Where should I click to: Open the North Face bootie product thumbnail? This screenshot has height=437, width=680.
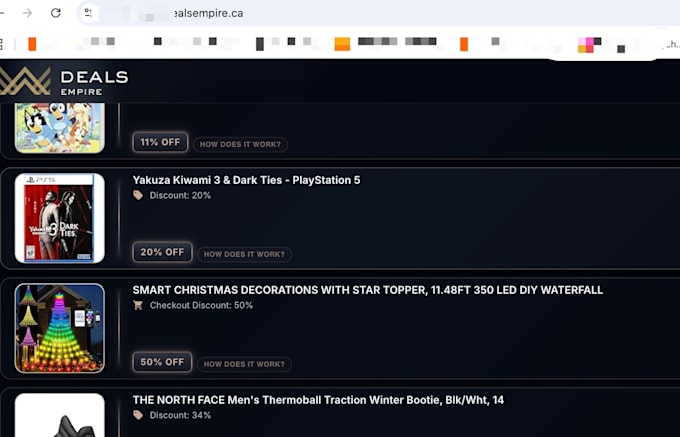(60, 415)
